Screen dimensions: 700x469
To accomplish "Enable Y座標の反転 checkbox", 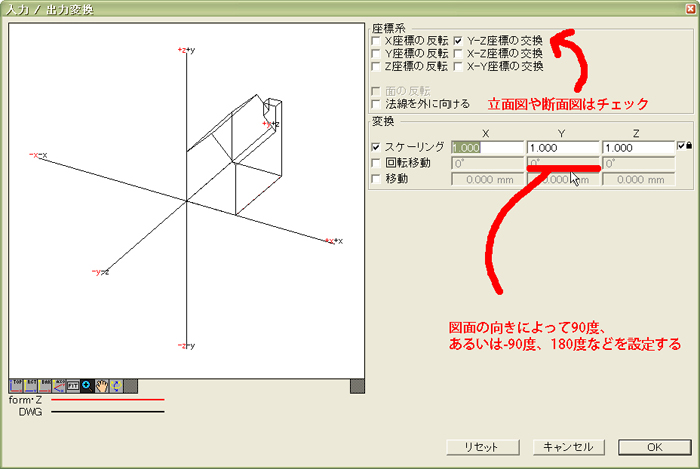I will click(x=376, y=54).
